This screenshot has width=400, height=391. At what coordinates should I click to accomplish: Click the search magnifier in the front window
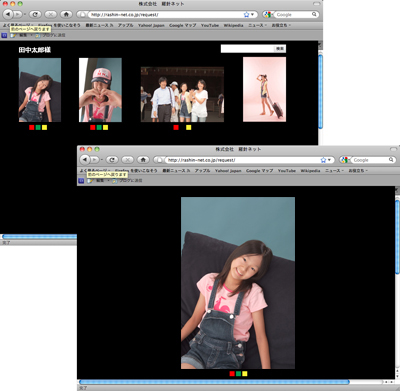391,160
